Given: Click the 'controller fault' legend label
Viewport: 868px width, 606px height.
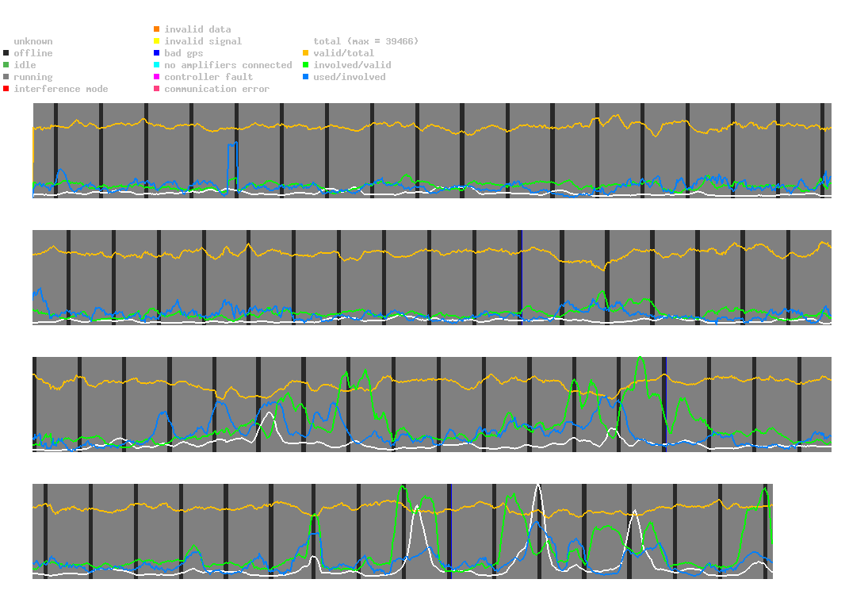Looking at the screenshot, I should pos(208,77).
